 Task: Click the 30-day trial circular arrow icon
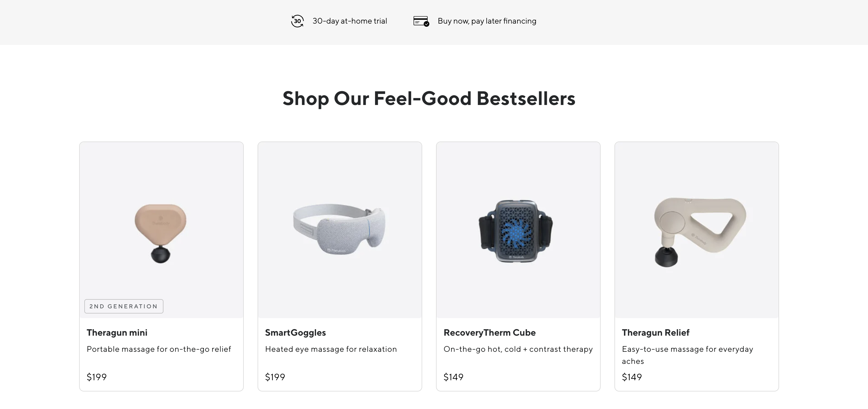[297, 21]
